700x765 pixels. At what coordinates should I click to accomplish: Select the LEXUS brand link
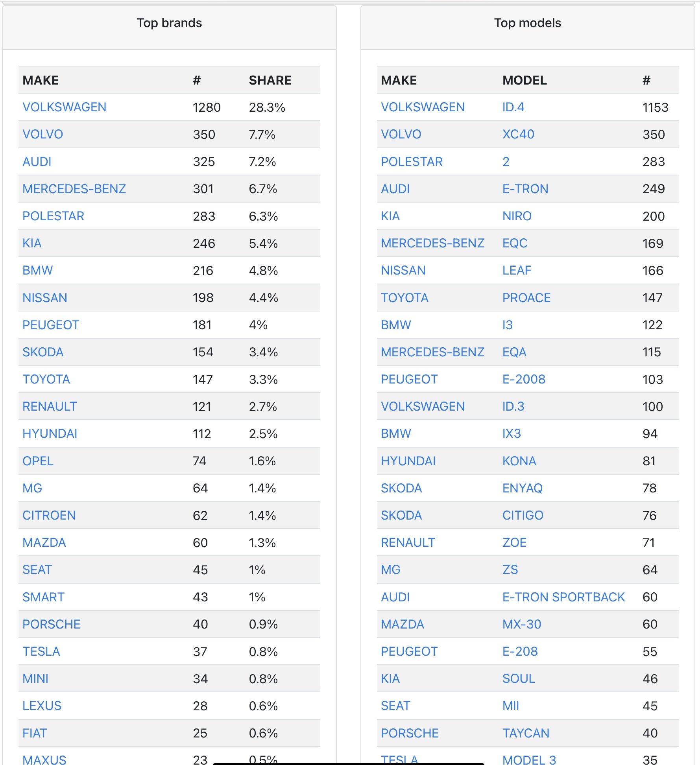(42, 706)
